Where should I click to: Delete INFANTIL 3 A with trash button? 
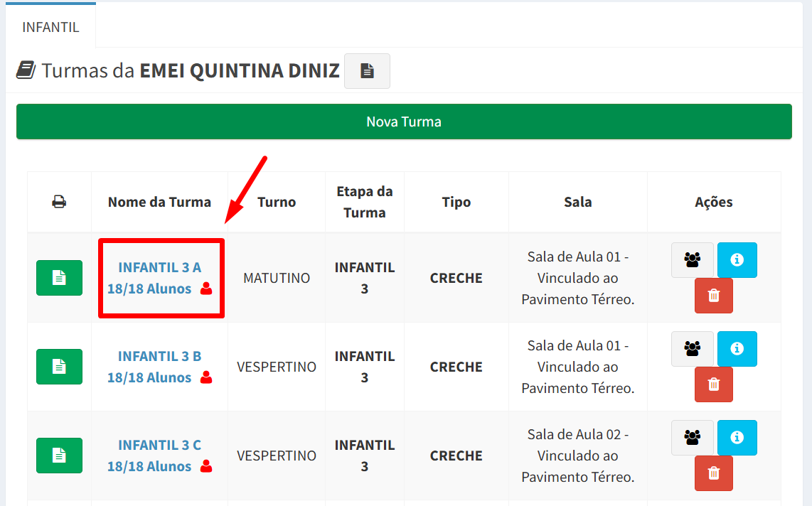(x=714, y=296)
